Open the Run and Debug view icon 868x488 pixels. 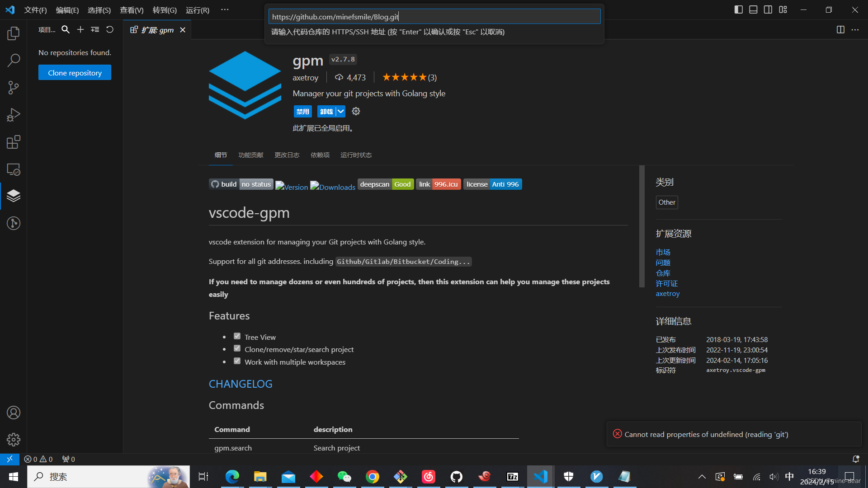click(x=14, y=115)
